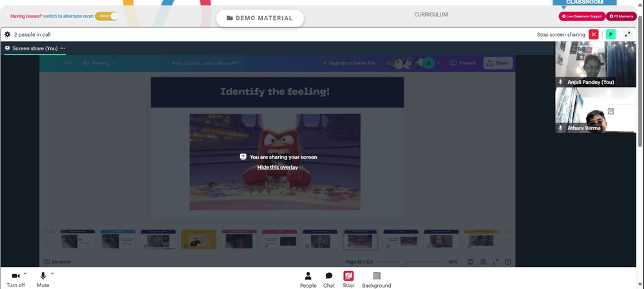Toggle Canva page thumbnails view icon
The width and height of the screenshot is (644, 289).
point(471,262)
